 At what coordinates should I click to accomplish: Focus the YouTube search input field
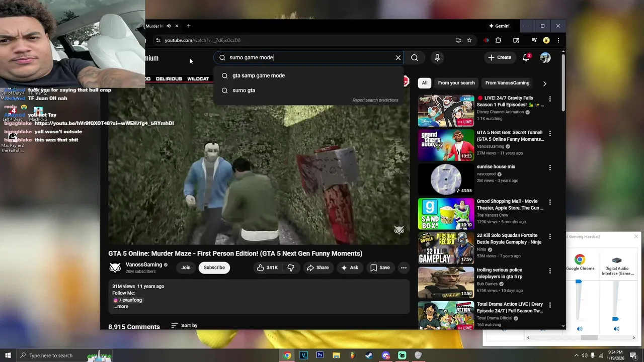pos(309,58)
